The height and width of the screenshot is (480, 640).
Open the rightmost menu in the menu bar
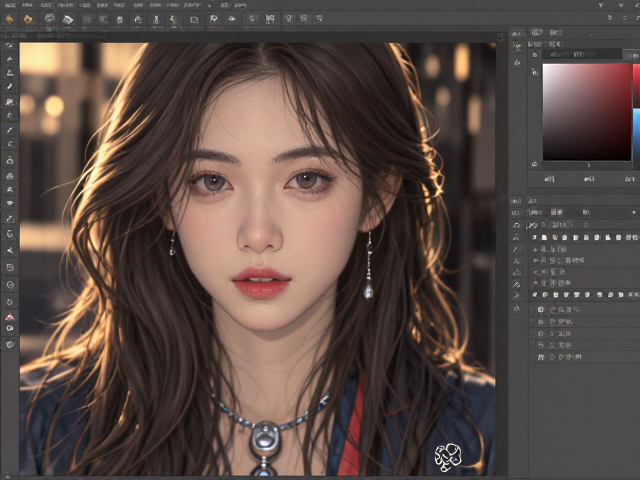pos(240,5)
